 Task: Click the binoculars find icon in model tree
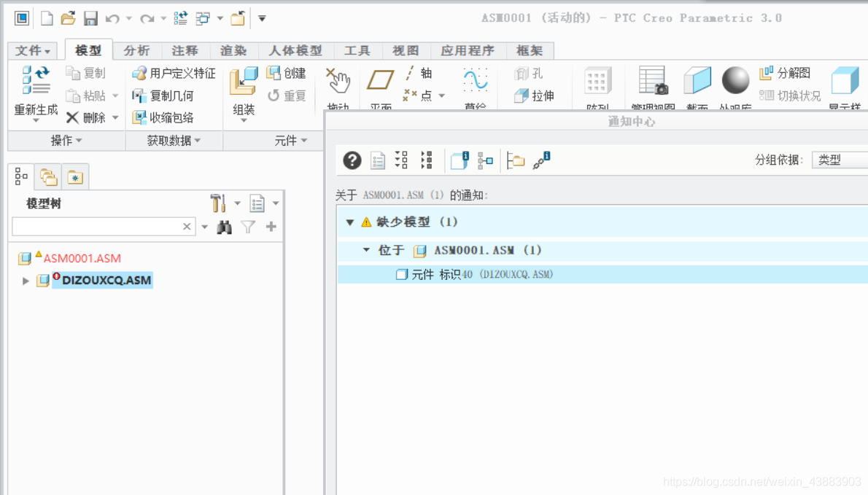225,227
